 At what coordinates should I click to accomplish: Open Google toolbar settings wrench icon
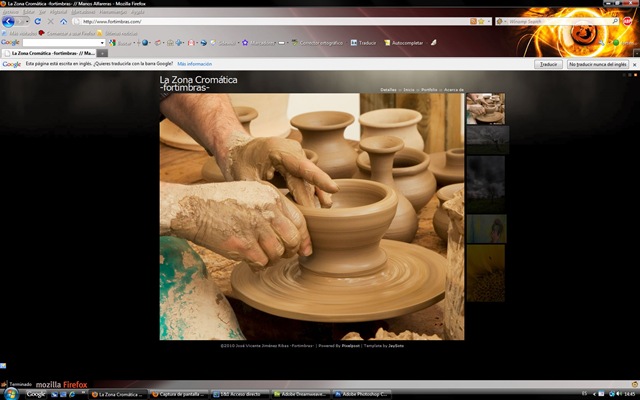[602, 42]
